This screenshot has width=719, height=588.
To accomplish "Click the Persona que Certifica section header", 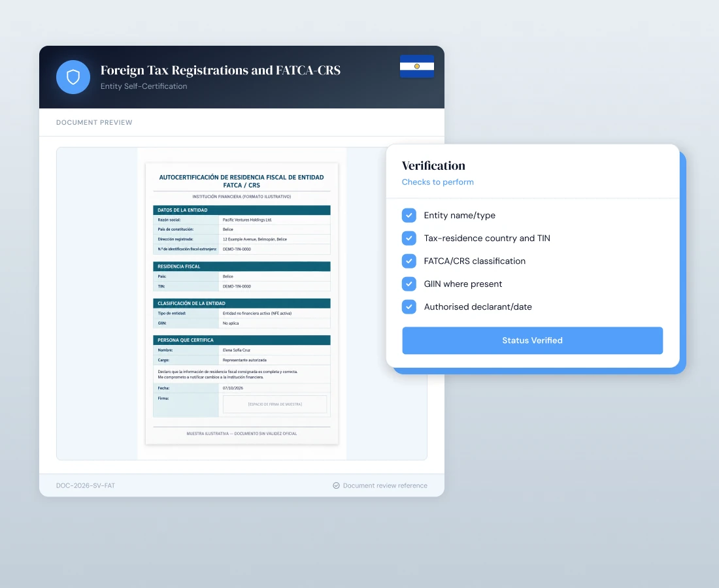I will click(242, 340).
